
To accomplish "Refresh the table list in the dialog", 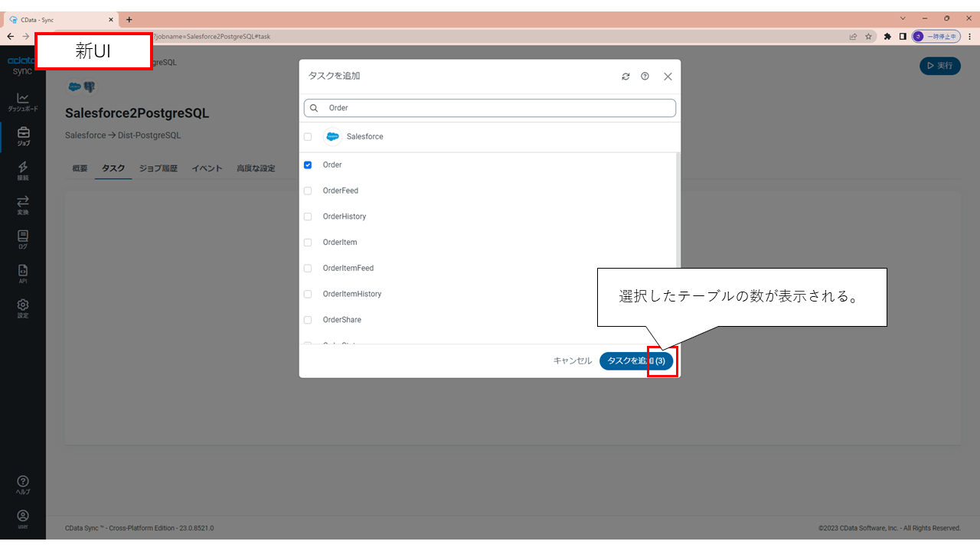I will [626, 77].
